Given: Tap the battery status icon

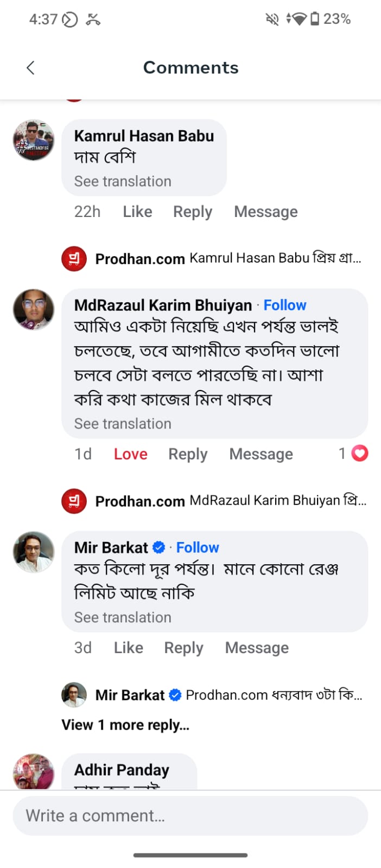Looking at the screenshot, I should [315, 19].
